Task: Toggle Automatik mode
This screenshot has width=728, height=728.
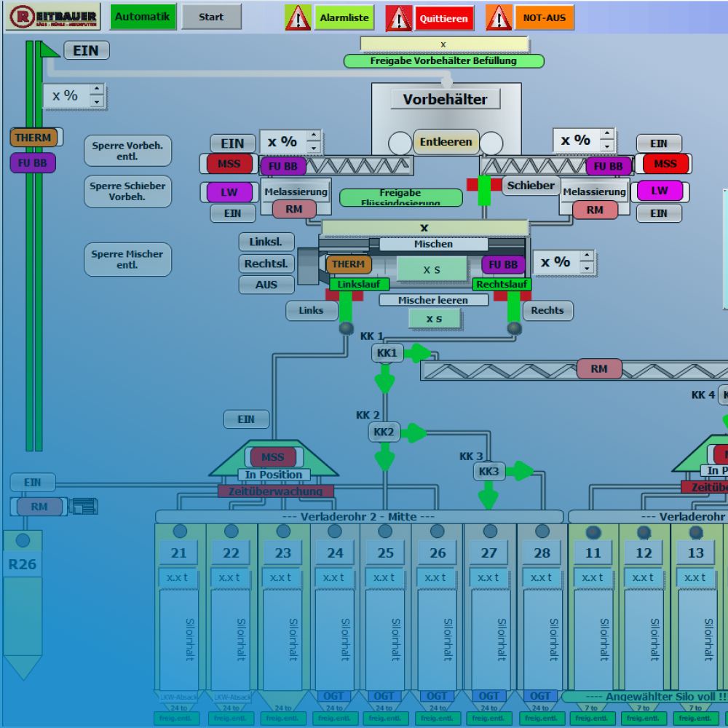Action: tap(143, 17)
